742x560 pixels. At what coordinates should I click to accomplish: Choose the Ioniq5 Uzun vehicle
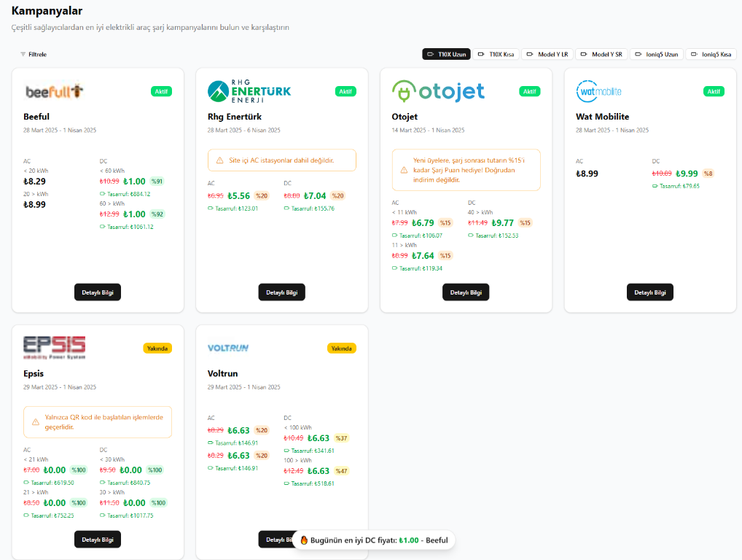657,54
